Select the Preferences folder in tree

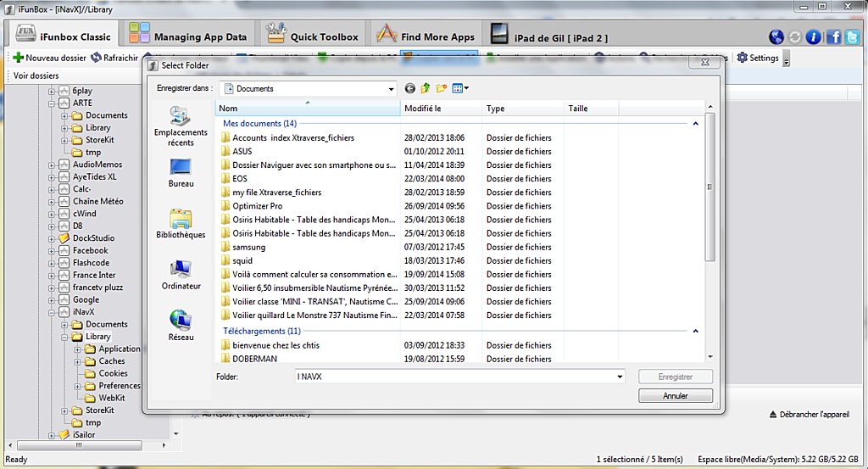coord(119,385)
